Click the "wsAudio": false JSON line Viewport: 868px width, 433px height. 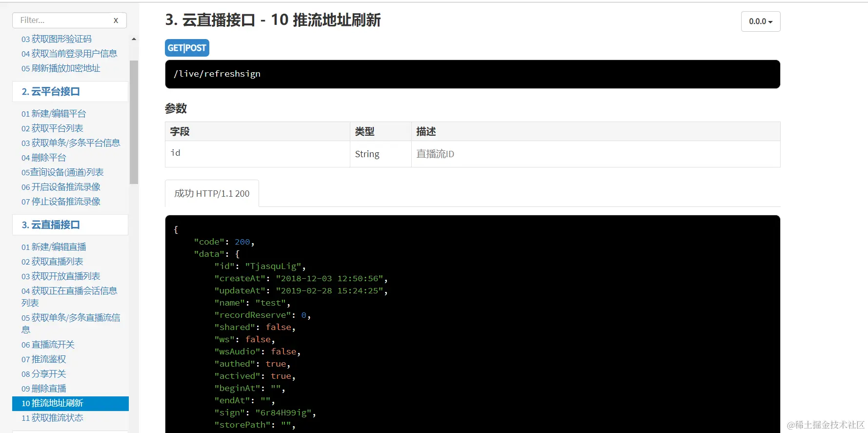[257, 351]
